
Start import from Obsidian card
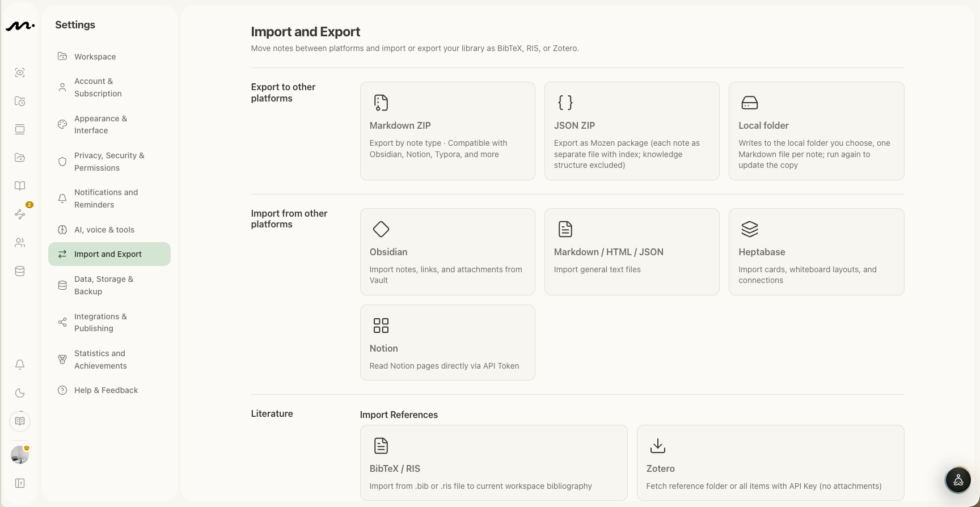447,252
